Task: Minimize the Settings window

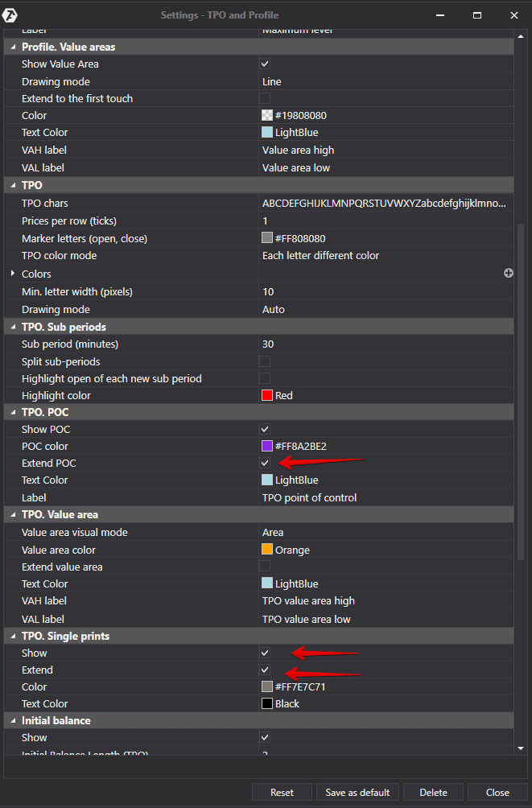Action: [x=440, y=14]
